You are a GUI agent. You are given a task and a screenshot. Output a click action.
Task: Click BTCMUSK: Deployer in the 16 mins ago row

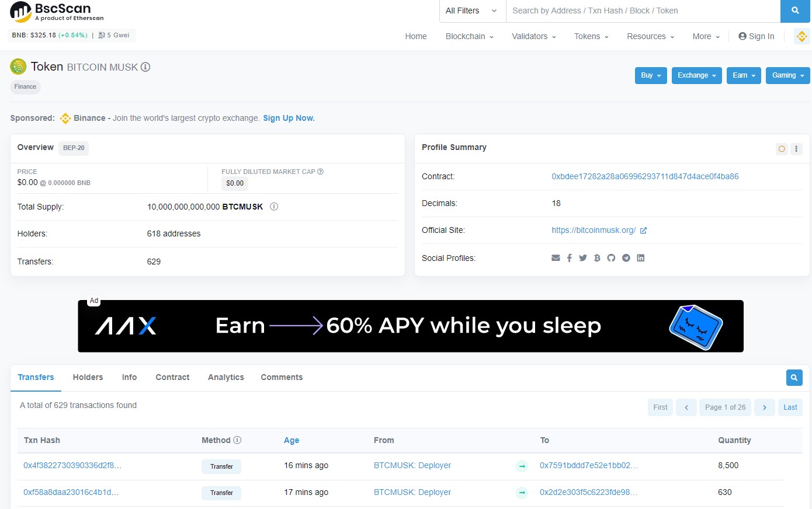[412, 465]
